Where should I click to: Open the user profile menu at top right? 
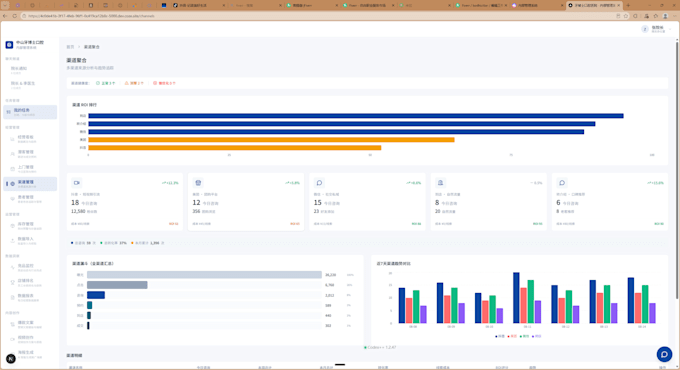pyautogui.click(x=657, y=29)
